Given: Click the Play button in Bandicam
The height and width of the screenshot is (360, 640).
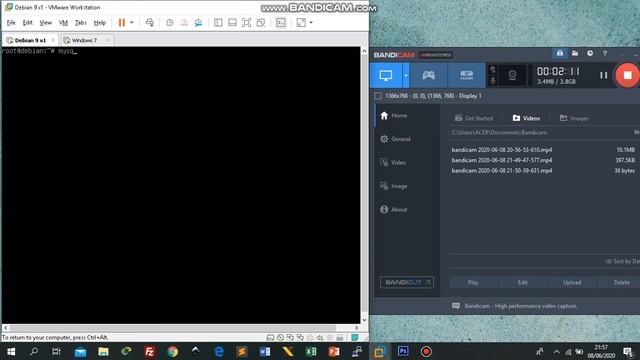Looking at the screenshot, I should 473,282.
